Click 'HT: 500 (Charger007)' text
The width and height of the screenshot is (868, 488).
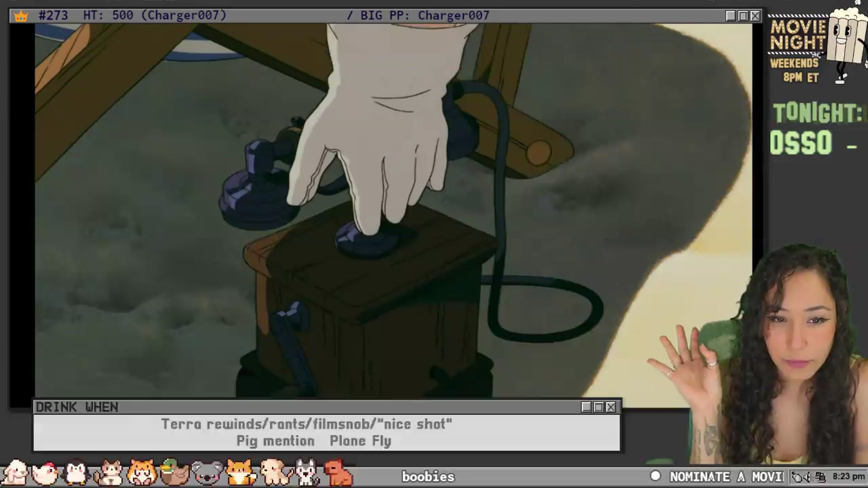click(x=155, y=15)
